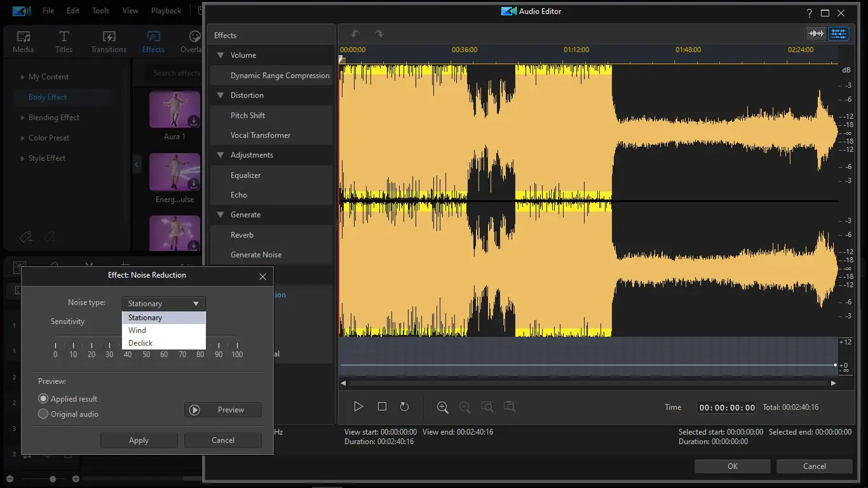
Task: Select the Applied result radio button
Action: click(43, 399)
